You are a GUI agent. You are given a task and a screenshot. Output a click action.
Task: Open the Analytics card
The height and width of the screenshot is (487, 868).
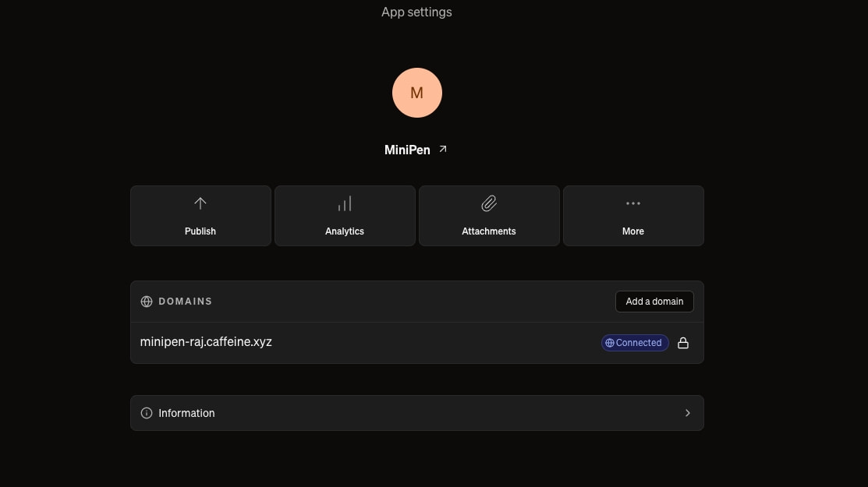[x=345, y=216]
